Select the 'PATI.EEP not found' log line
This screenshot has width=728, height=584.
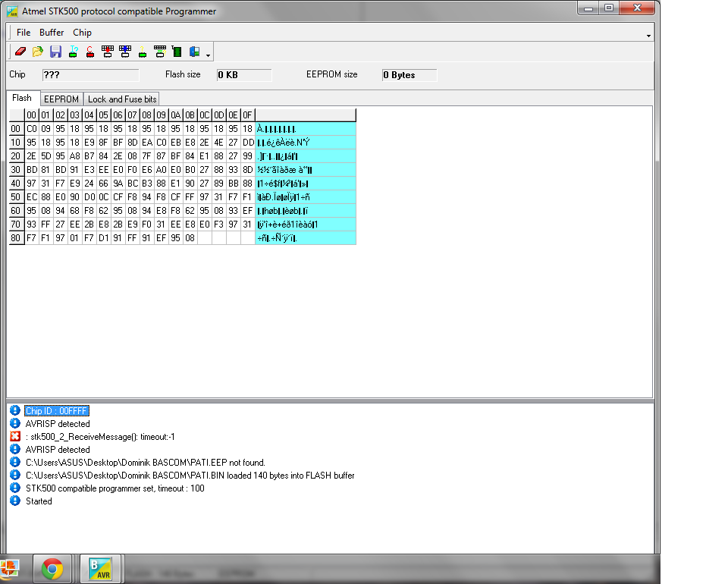tap(146, 463)
